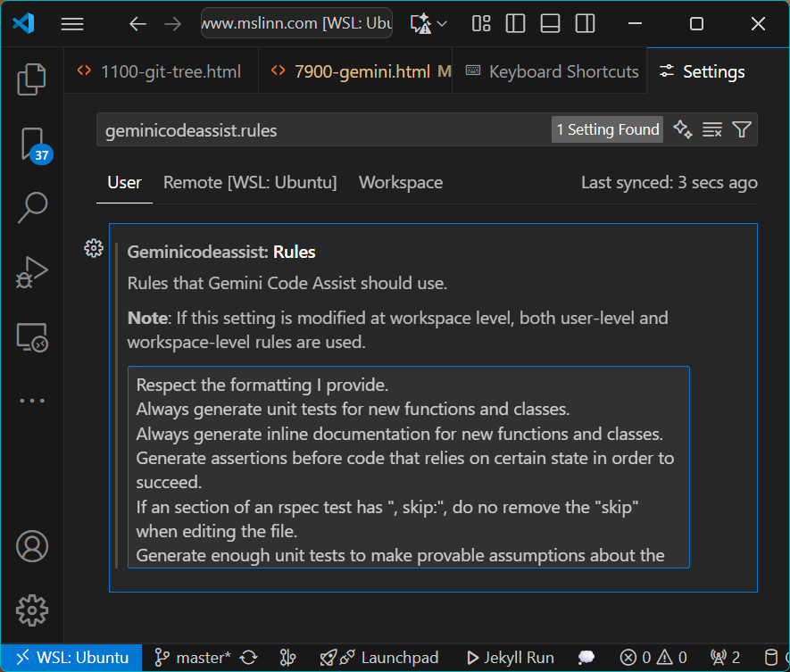Switch to the Workspace settings tab
Screen dimensions: 790x672
400,183
